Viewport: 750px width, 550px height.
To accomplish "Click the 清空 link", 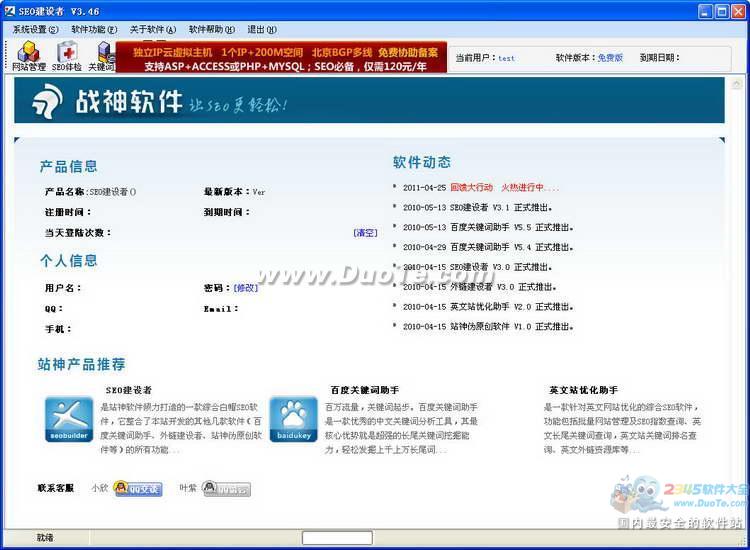I will pyautogui.click(x=365, y=233).
